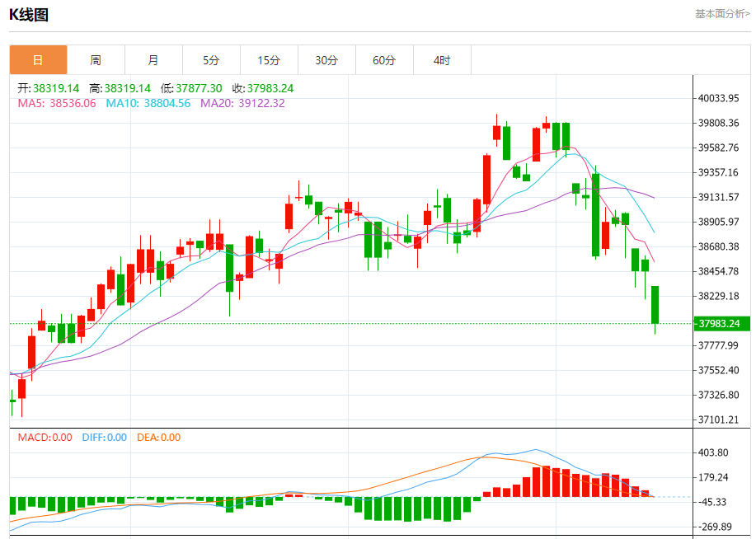Screen dimensions: 756x539
Task: Click the 39808.36 price axis label
Action: (718, 123)
